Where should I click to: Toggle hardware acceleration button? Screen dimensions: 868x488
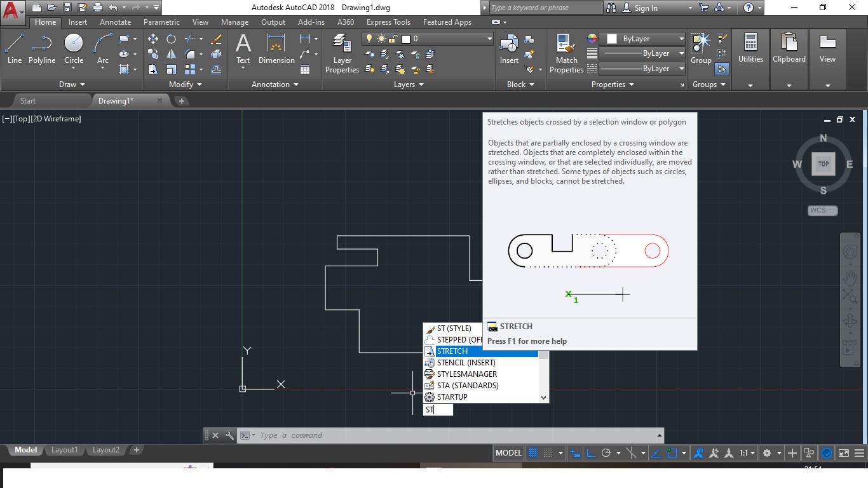coord(827,453)
